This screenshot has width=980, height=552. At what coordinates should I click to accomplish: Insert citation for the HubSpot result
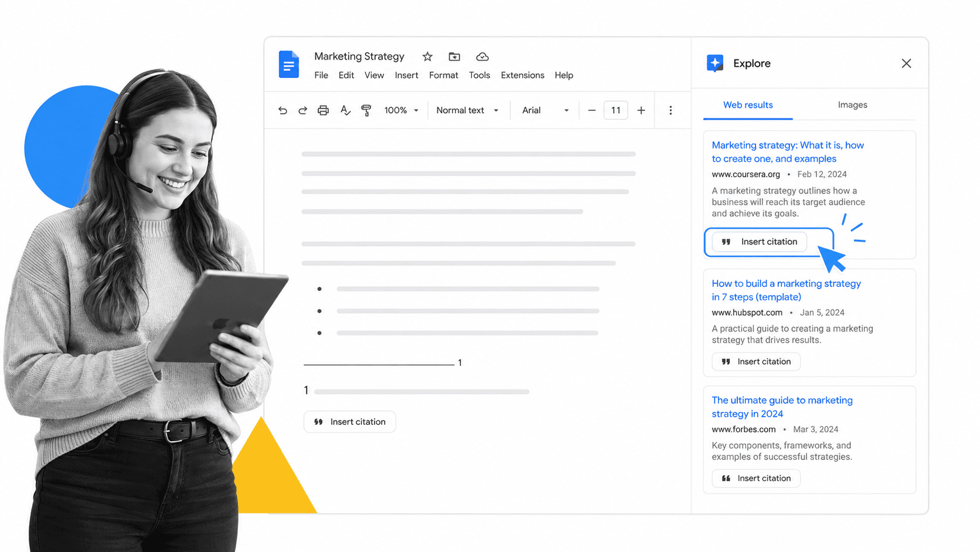756,361
